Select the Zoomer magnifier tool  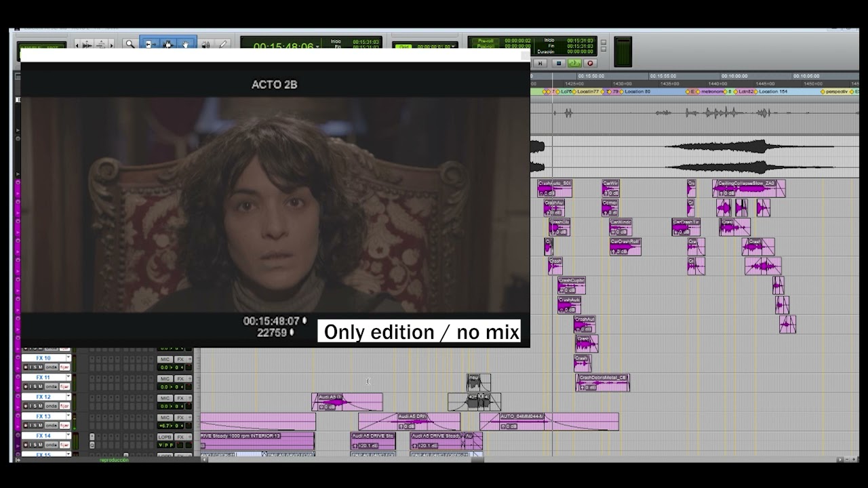(130, 44)
